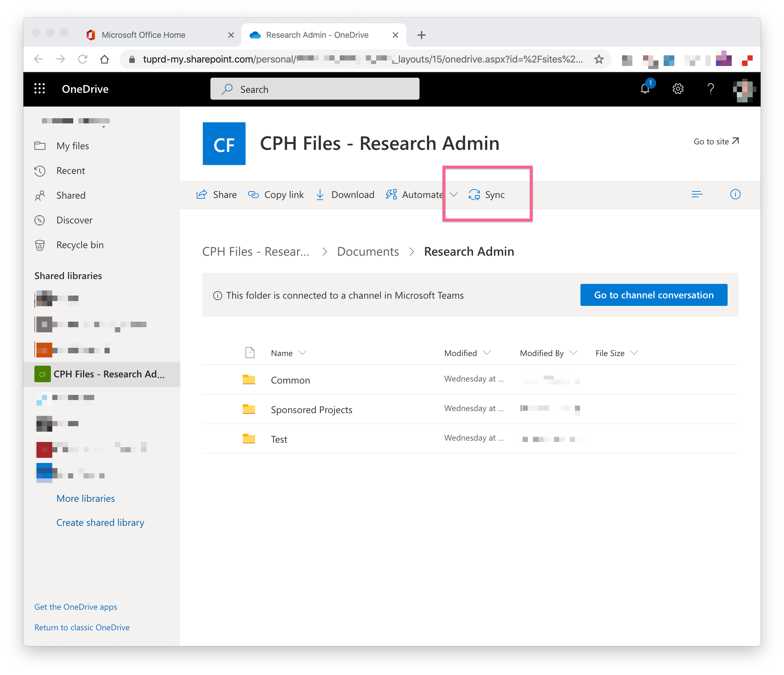Close the Microsoft Office Home tab
This screenshot has width=784, height=675.
pos(231,35)
